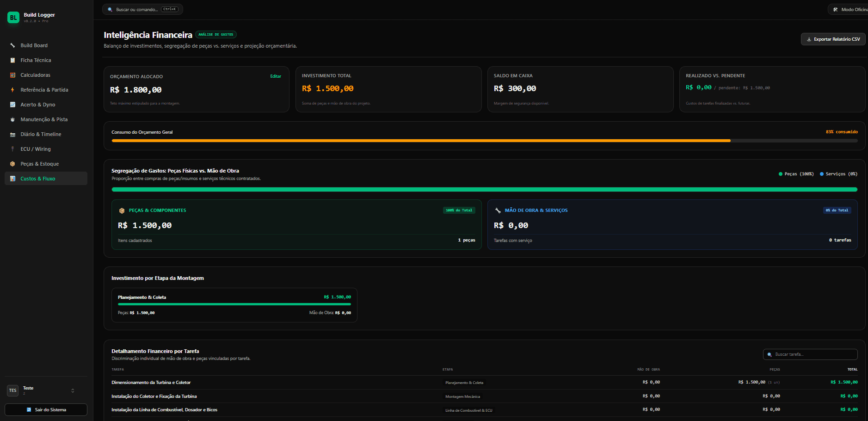This screenshot has width=868, height=421.
Task: Click the Diário & Timeline icon
Action: point(12,134)
